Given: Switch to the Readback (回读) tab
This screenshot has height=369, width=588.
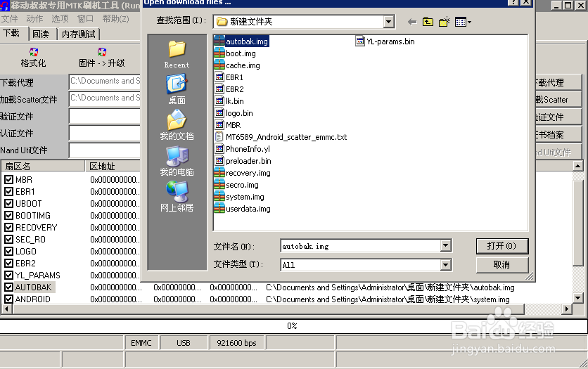Looking at the screenshot, I should pyautogui.click(x=41, y=34).
